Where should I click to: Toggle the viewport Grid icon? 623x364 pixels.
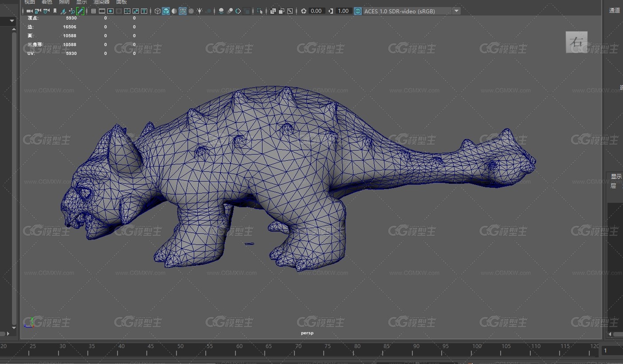(x=94, y=11)
